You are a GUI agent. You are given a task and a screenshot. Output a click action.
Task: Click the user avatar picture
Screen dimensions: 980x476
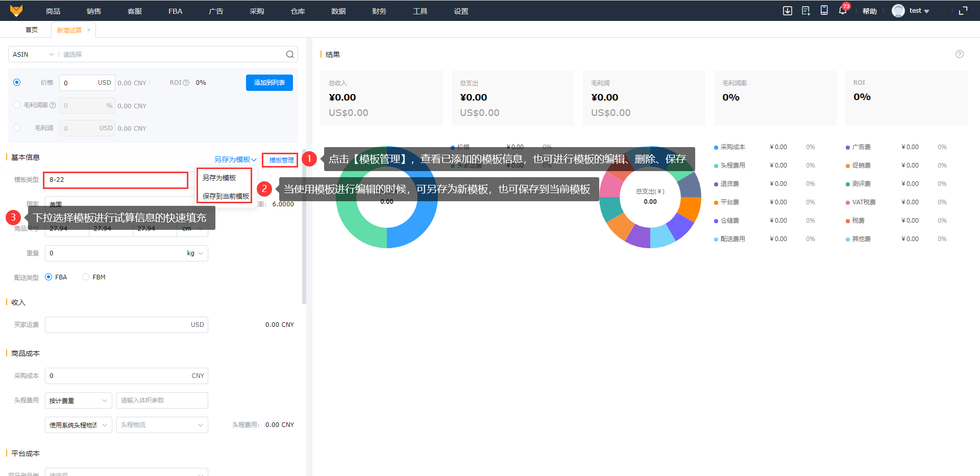898,11
